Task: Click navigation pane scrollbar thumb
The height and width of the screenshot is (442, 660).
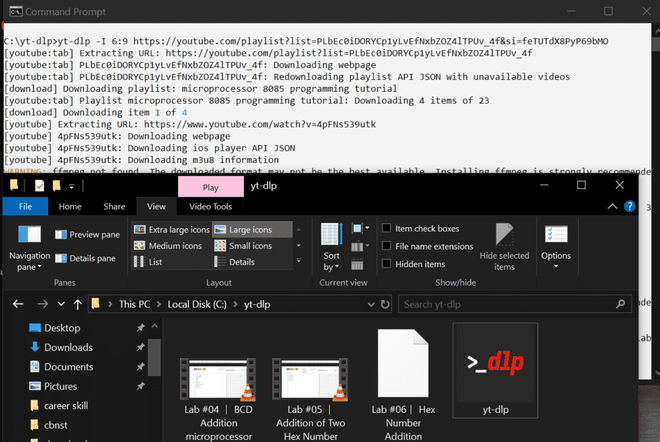Action: pyautogui.click(x=154, y=357)
